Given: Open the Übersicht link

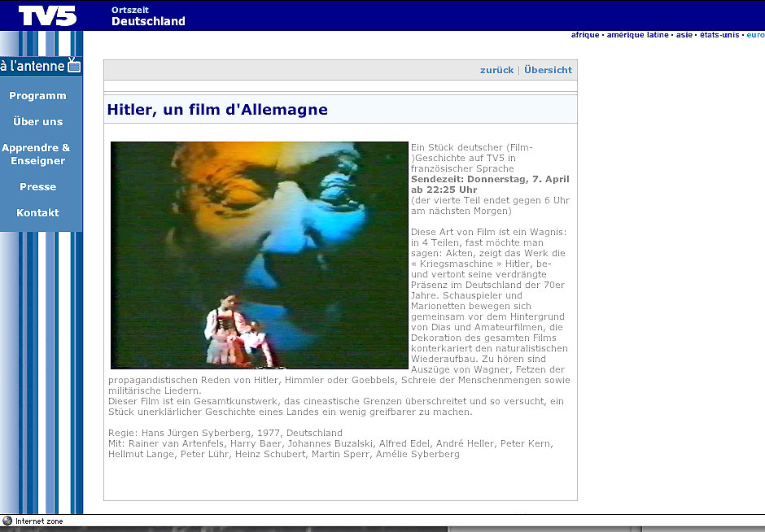Looking at the screenshot, I should click(548, 70).
